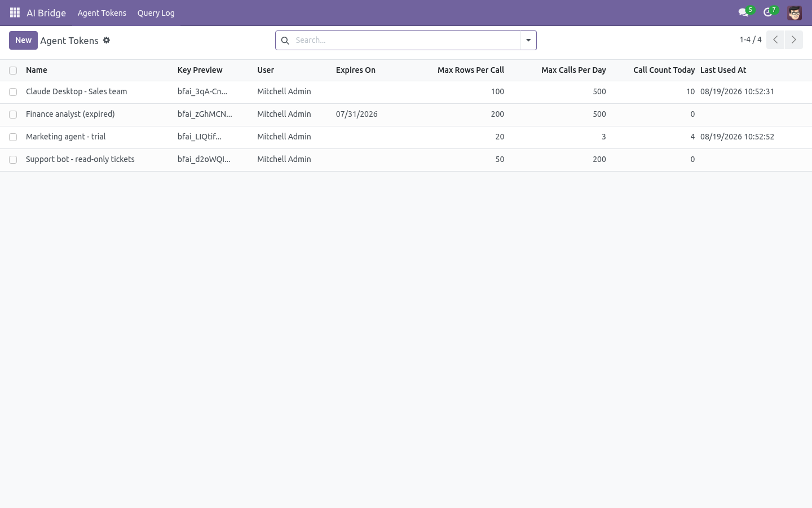Check the Support bot - read-only tickets checkbox
Image resolution: width=812 pixels, height=508 pixels.
tap(13, 160)
